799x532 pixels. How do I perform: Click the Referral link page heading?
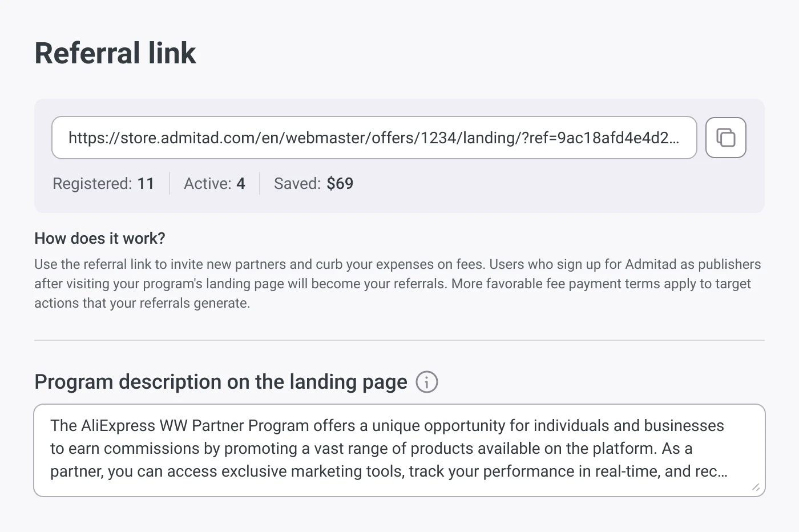pos(115,53)
